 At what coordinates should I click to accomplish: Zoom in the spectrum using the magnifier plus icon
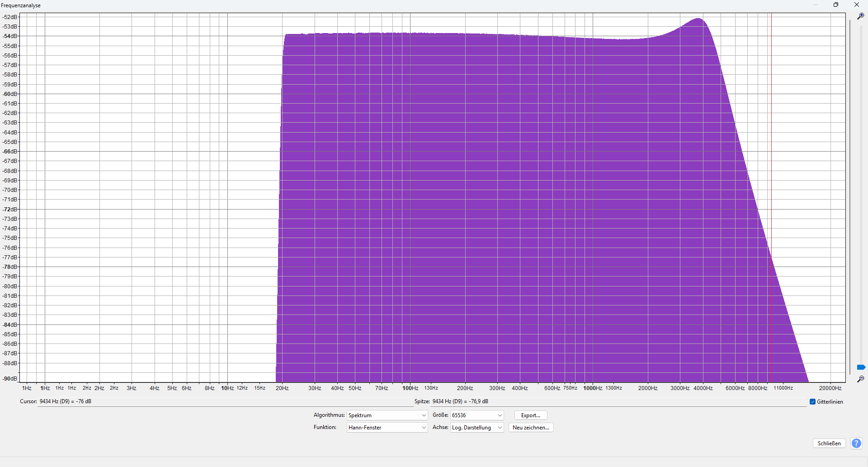coord(861,16)
